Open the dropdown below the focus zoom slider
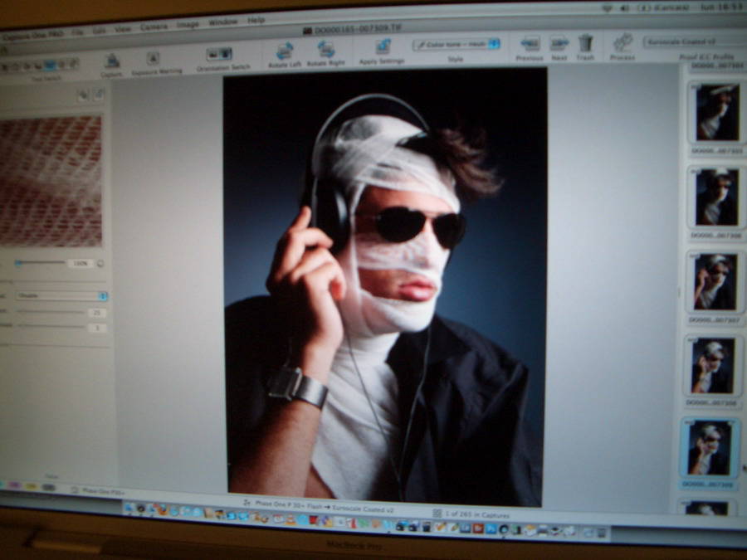This screenshot has height=560, width=747. (62, 295)
